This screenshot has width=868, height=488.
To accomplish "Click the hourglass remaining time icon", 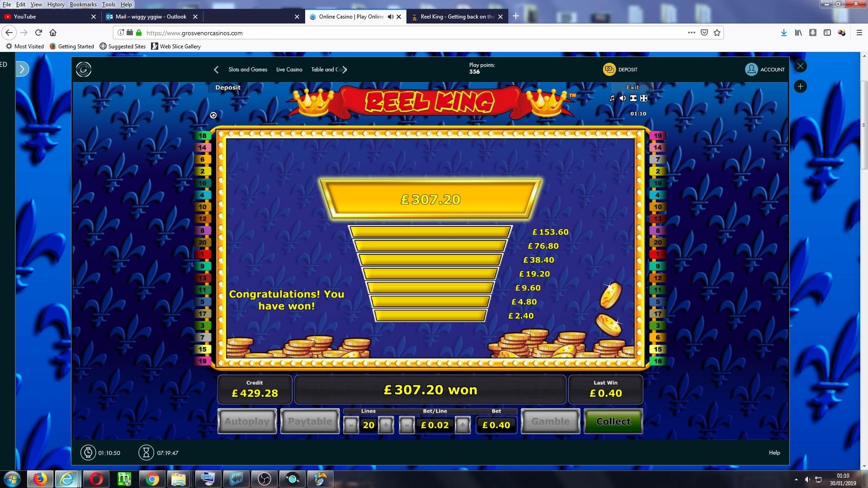I will coord(146,452).
